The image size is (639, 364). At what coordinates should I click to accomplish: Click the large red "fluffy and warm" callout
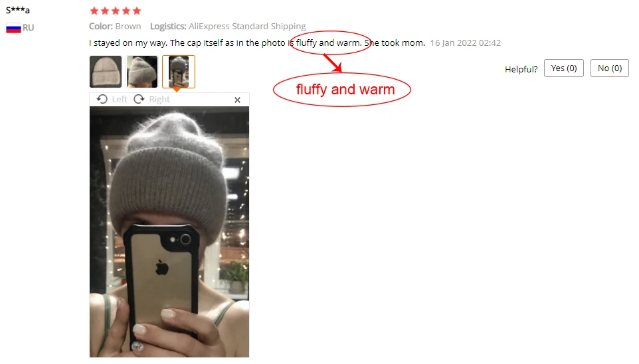(x=342, y=90)
